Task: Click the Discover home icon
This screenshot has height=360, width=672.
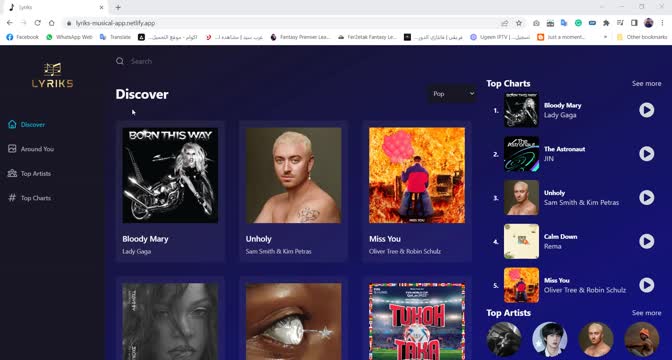Action: click(x=12, y=124)
